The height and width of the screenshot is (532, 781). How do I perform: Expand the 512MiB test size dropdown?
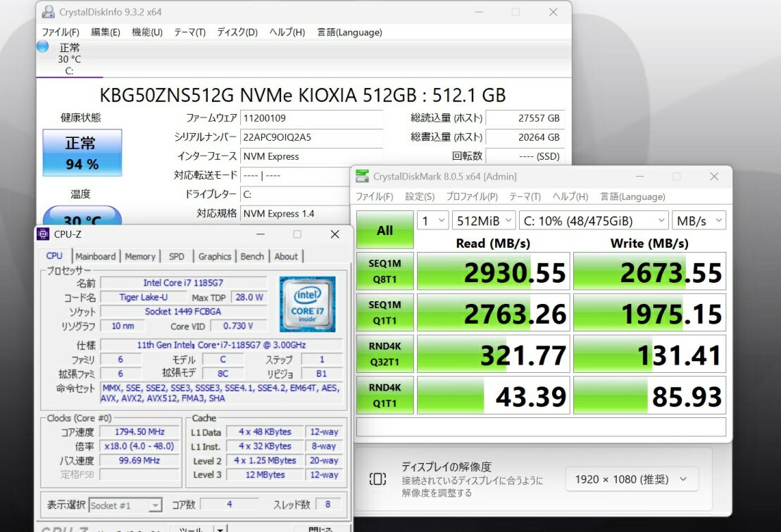pyautogui.click(x=483, y=221)
